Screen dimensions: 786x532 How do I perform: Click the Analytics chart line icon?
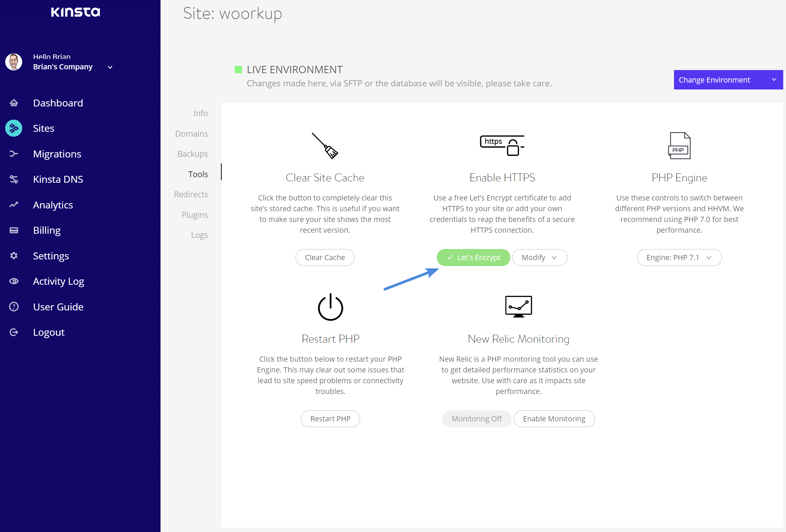[x=14, y=205]
